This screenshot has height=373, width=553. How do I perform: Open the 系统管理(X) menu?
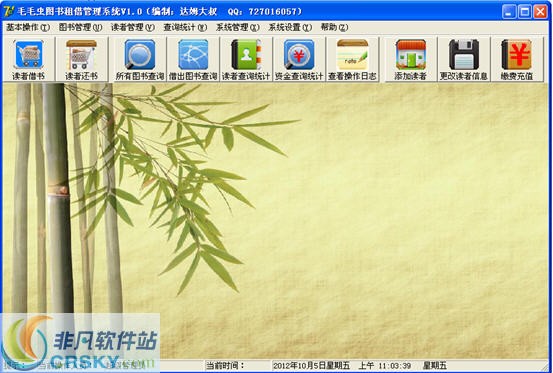coord(238,27)
